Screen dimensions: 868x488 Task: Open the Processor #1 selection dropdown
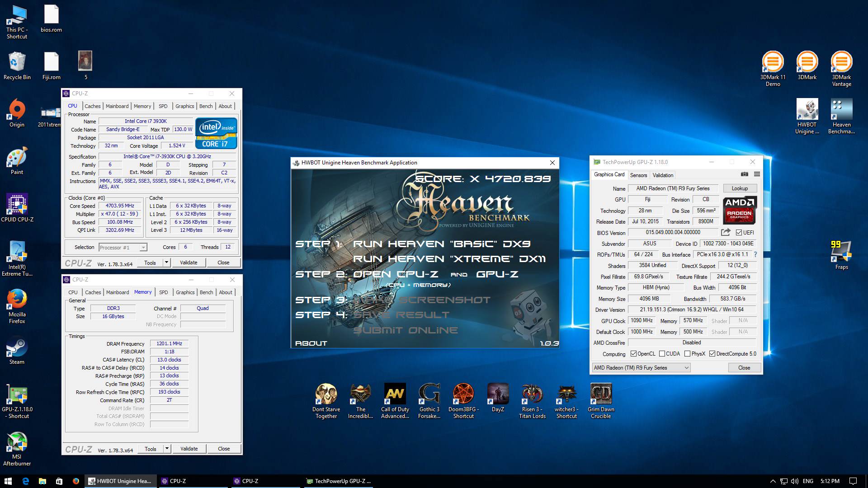pos(123,247)
